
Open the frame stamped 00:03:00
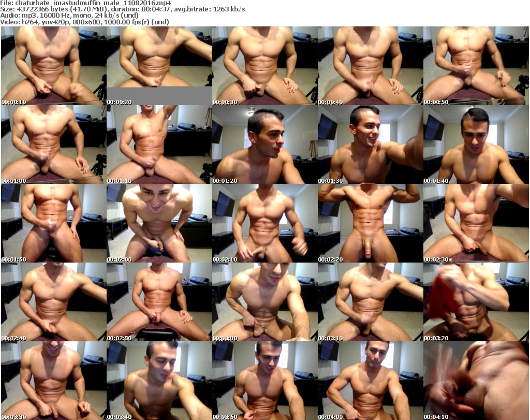264,302
